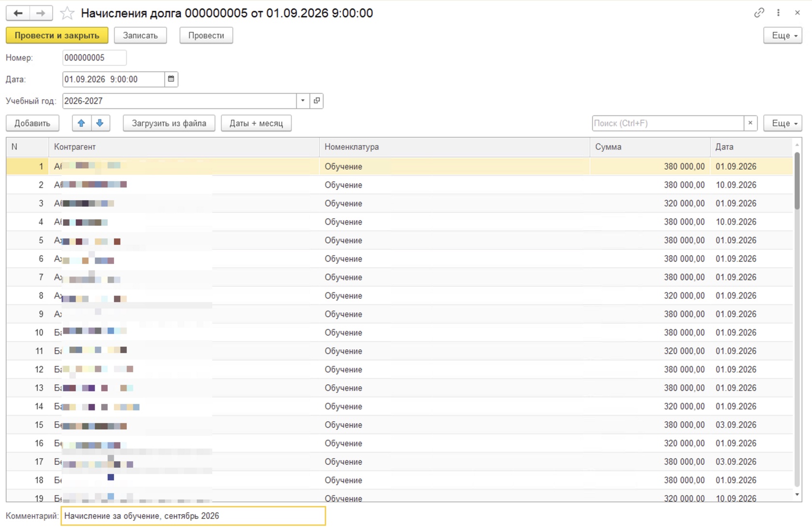
Task: Open the table Еще menu
Action: pyautogui.click(x=783, y=123)
